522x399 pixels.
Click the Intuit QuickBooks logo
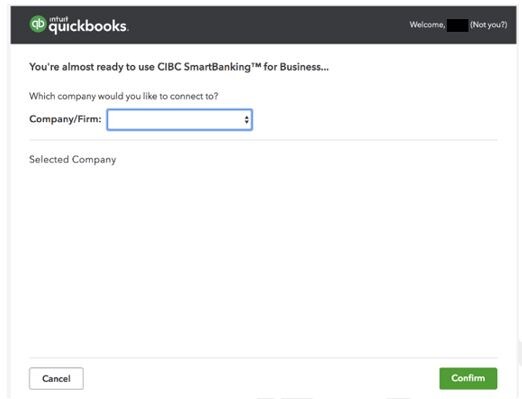[78, 25]
